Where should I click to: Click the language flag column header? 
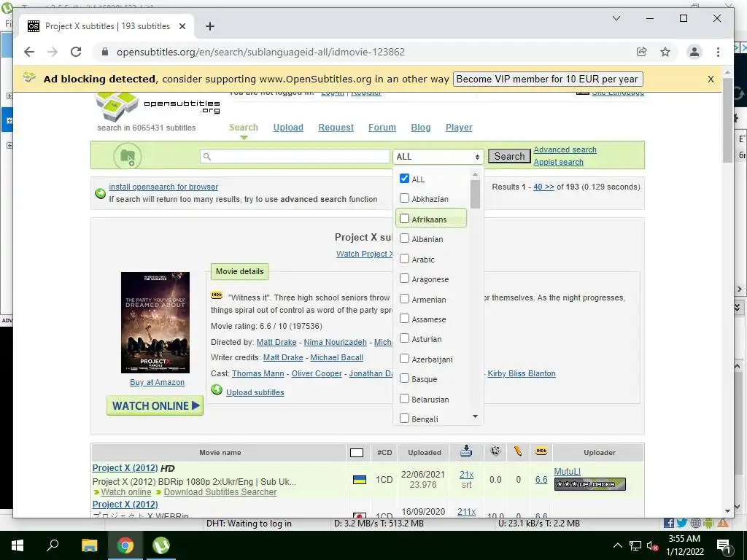coord(356,452)
